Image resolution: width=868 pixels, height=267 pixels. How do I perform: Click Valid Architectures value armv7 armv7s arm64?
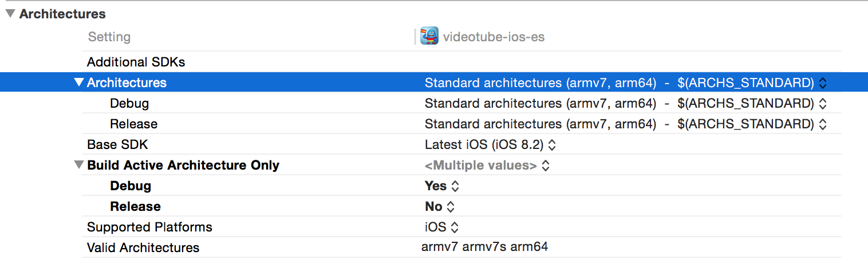pos(484,247)
